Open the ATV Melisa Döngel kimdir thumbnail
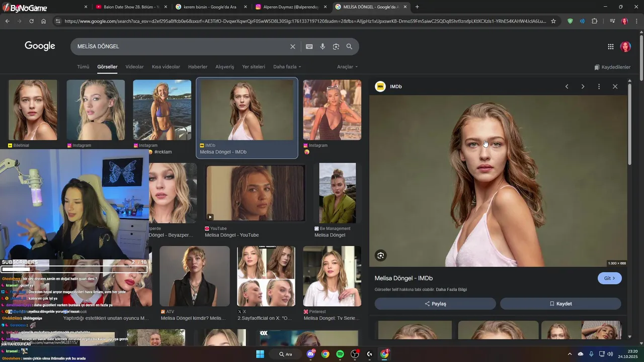Viewport: 644px width, 362px height. pyautogui.click(x=194, y=276)
